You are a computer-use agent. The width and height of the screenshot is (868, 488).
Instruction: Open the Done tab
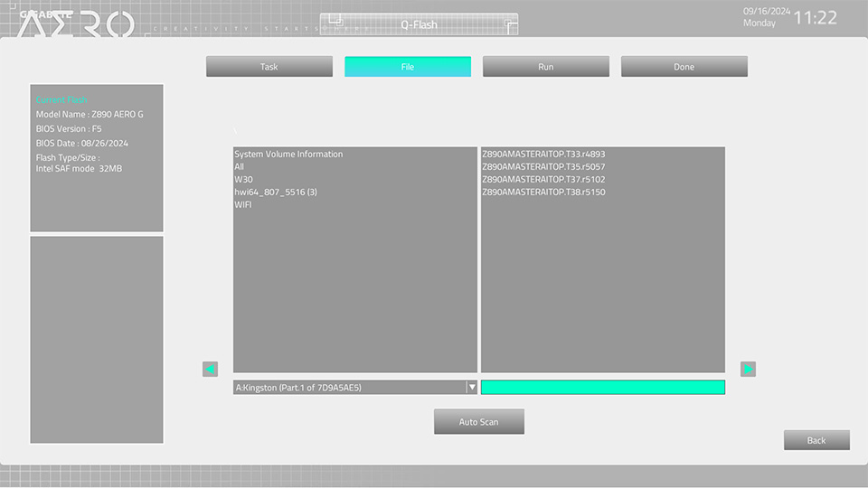coord(684,67)
